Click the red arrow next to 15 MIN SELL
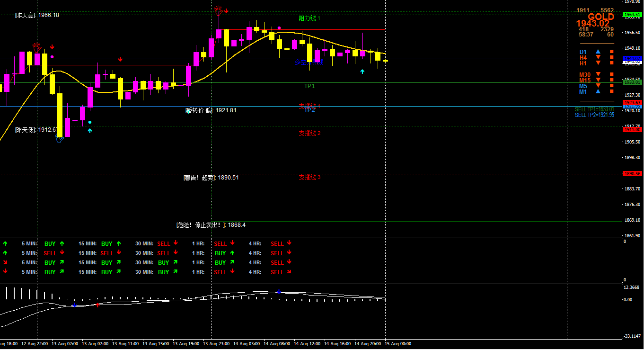Image resolution: width=644 pixels, height=350 pixels. [119, 253]
